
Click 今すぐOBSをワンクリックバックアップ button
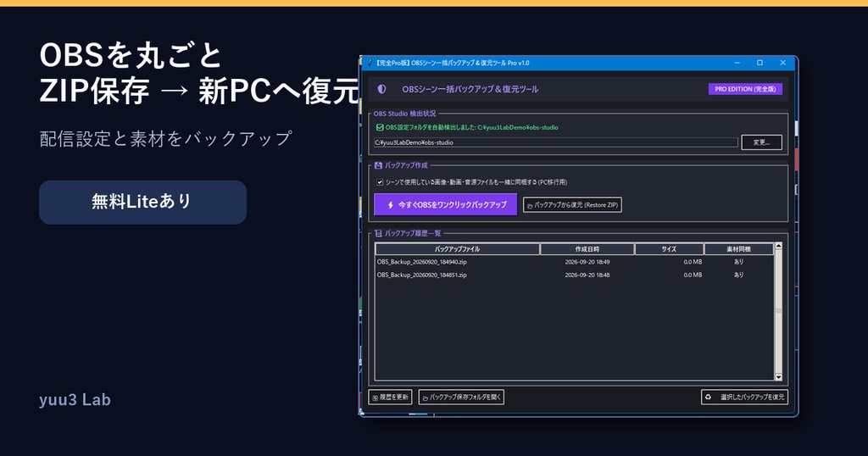[x=446, y=205]
